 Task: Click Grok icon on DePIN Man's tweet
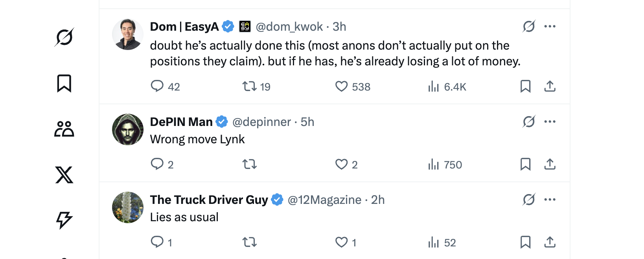click(529, 122)
